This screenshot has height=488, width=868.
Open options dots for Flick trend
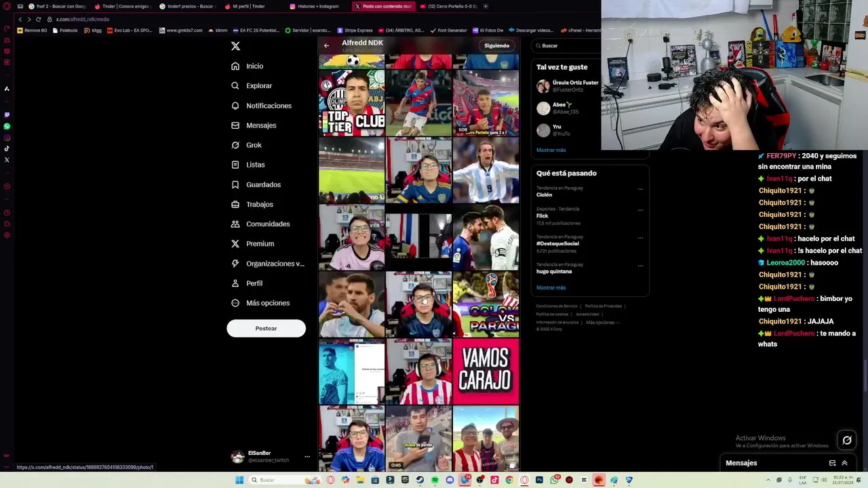pyautogui.click(x=640, y=211)
